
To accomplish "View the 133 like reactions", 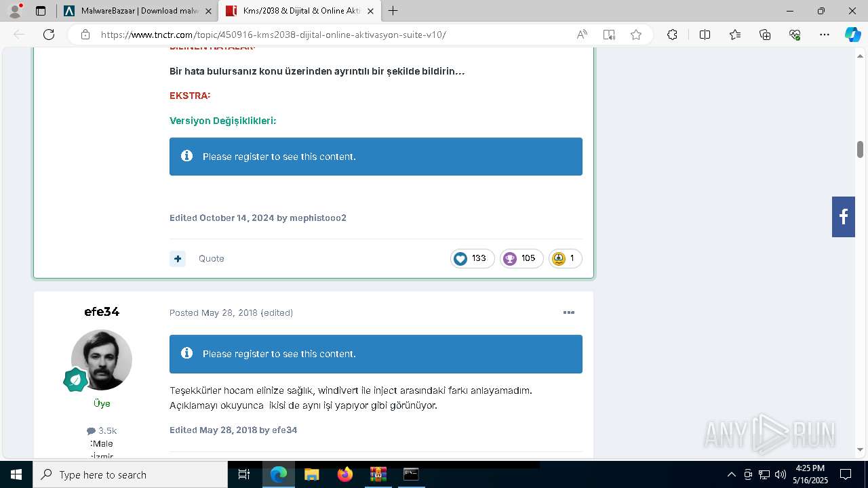I will point(472,258).
